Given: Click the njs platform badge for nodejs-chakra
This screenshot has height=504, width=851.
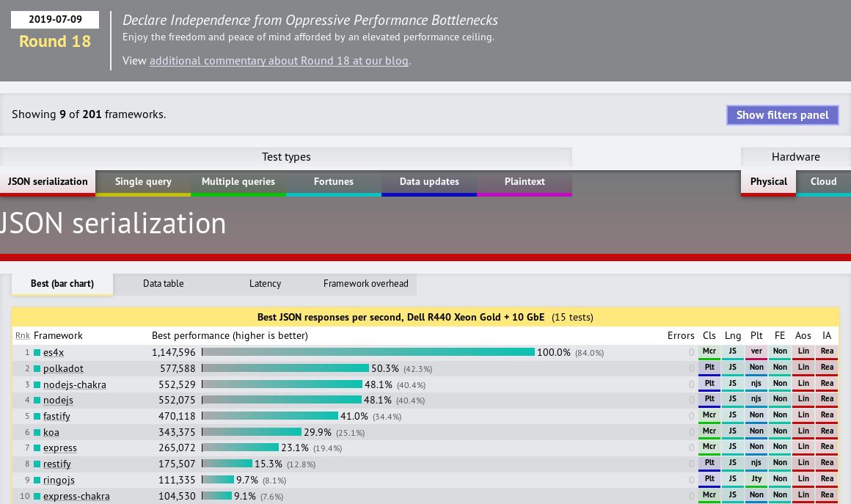Looking at the screenshot, I should point(756,384).
